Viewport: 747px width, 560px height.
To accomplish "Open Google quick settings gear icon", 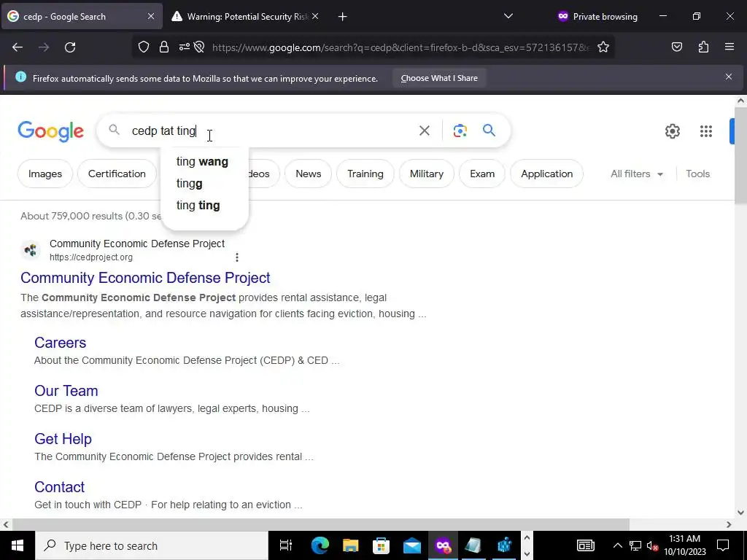I will 672,131.
